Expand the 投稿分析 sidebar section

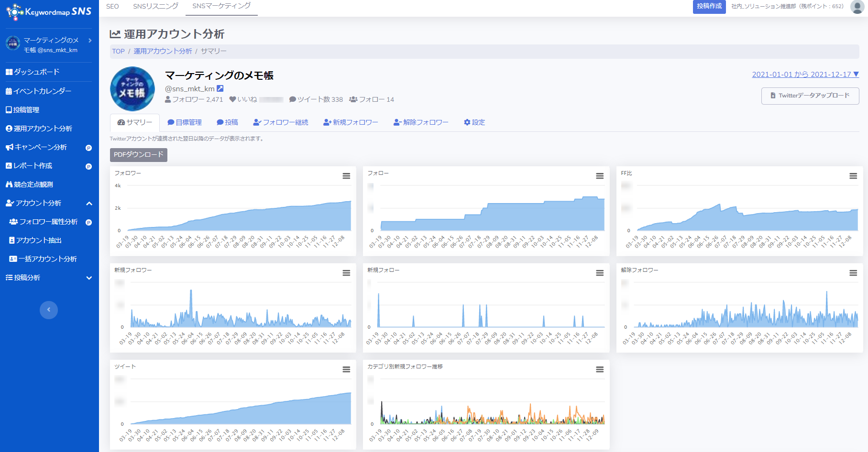click(x=89, y=278)
